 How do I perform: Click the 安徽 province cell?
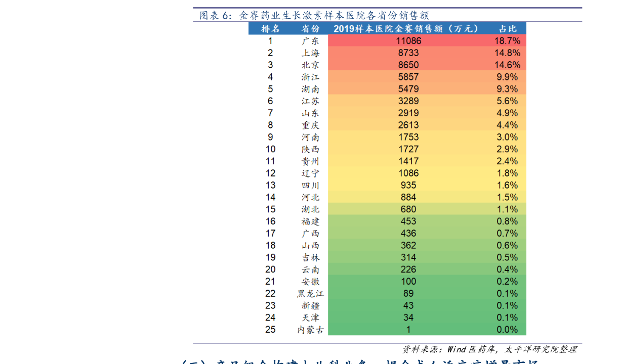pos(310,282)
